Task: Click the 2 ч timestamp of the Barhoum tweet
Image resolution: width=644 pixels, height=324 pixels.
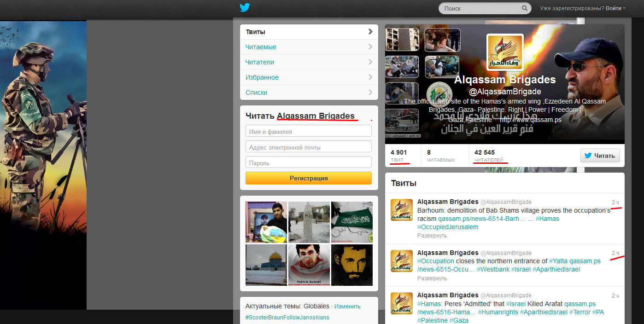Action: tap(615, 202)
